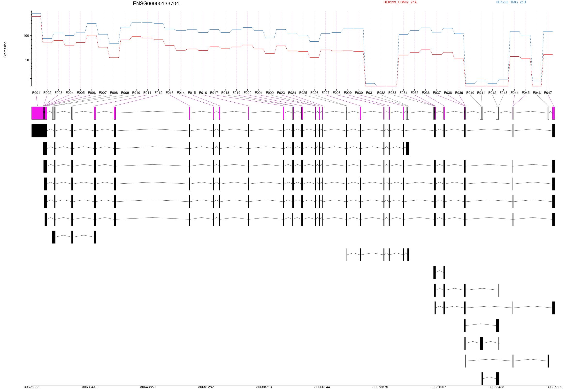Click exon label E015
The width and height of the screenshot is (581, 392).
(192, 93)
